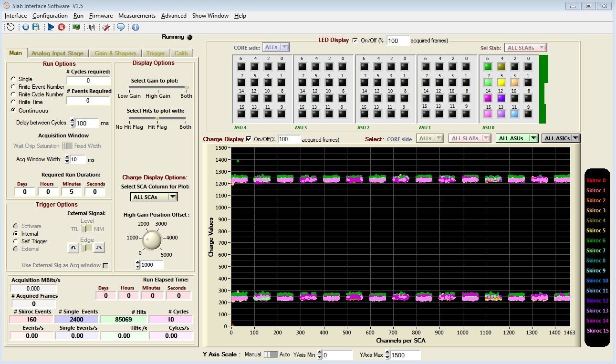
Task: Open the Configuration menu
Action: pos(50,16)
